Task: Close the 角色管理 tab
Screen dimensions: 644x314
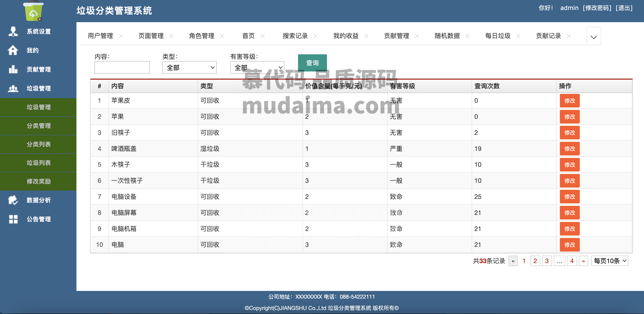Action: [222, 36]
